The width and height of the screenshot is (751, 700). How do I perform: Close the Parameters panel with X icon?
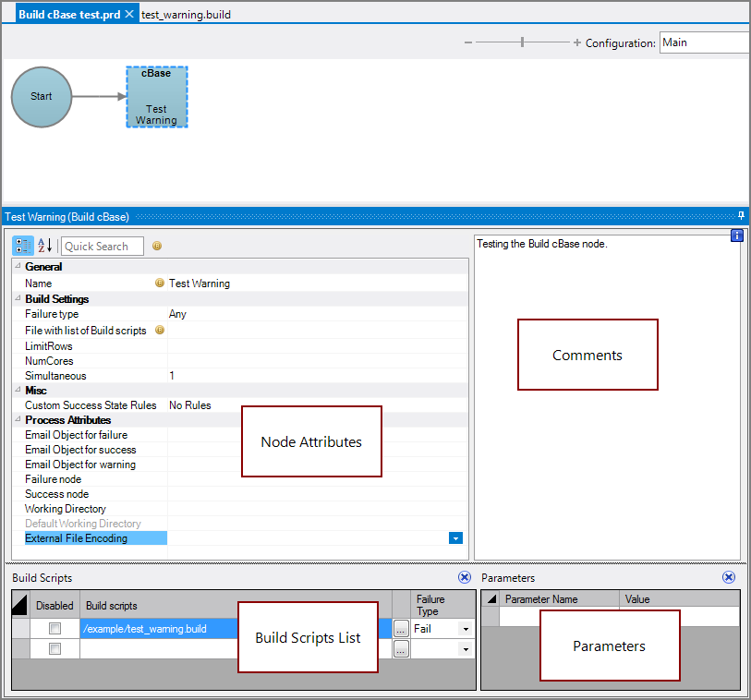(729, 577)
